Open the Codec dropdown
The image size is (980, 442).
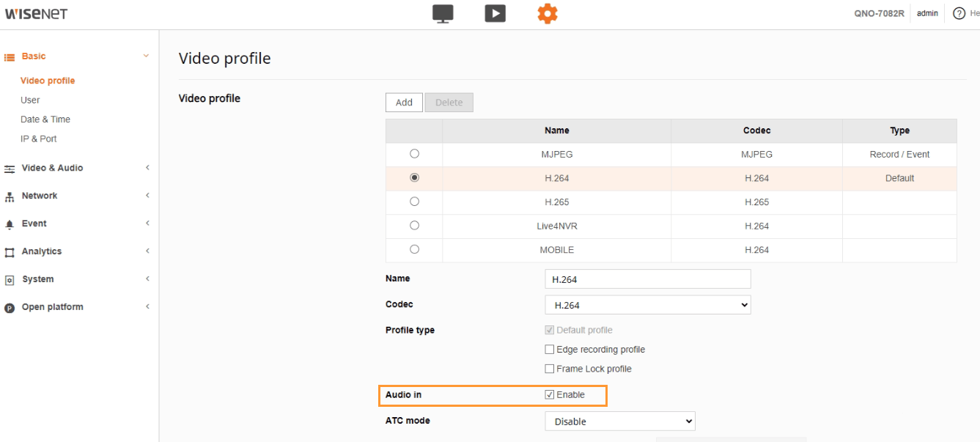648,305
